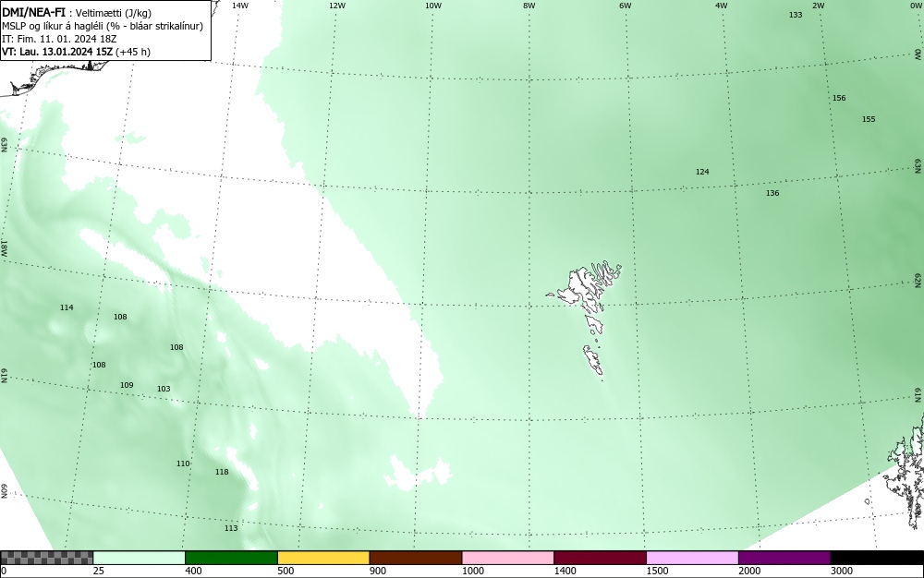Click the rotated 60N latitude label

click(x=4, y=491)
